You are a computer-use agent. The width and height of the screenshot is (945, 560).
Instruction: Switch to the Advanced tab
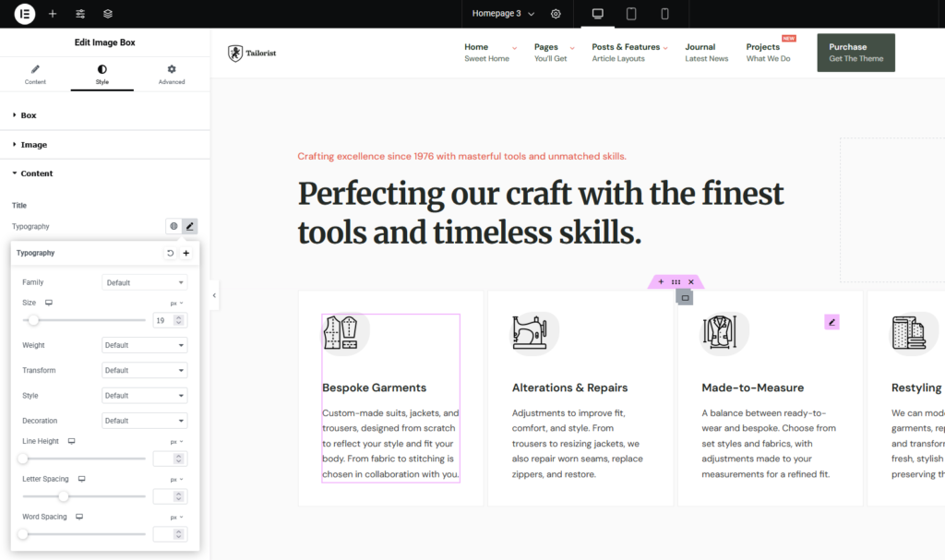(171, 74)
